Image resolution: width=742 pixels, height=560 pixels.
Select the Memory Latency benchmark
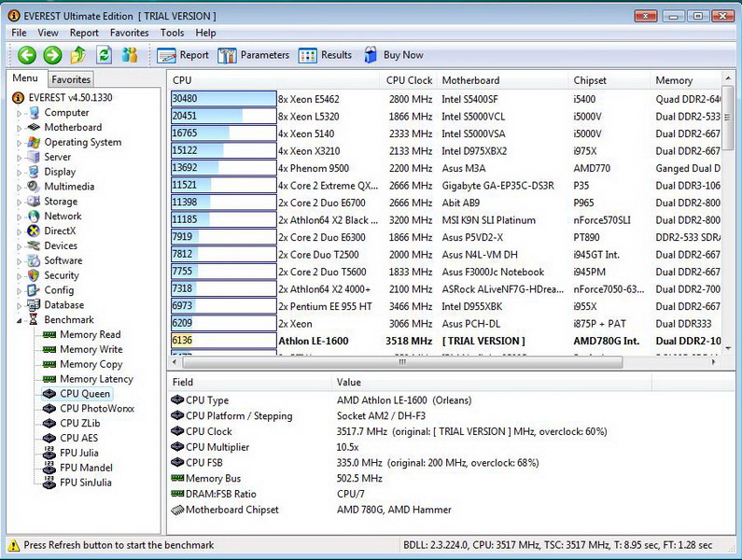point(96,379)
